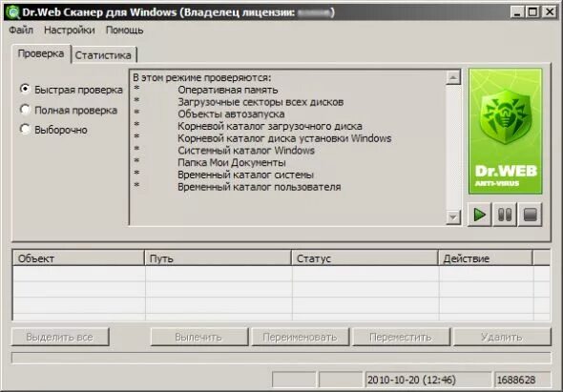This screenshot has height=392, width=563.
Task: Switch to the Проверка tab
Action: point(41,53)
